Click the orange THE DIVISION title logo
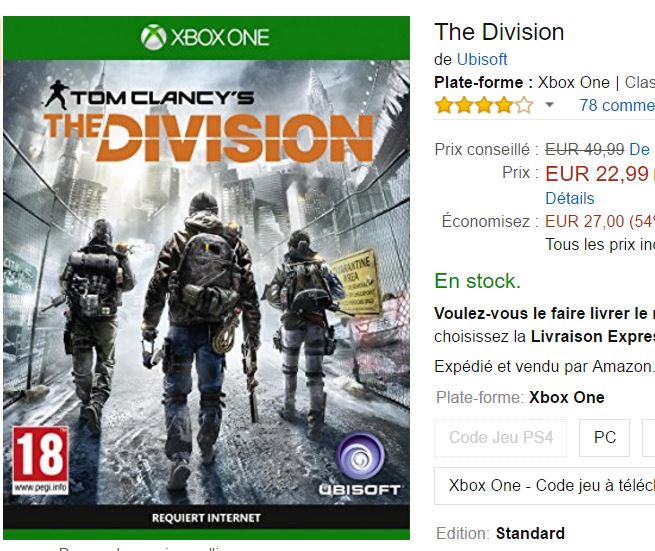The image size is (655, 551). 208,137
